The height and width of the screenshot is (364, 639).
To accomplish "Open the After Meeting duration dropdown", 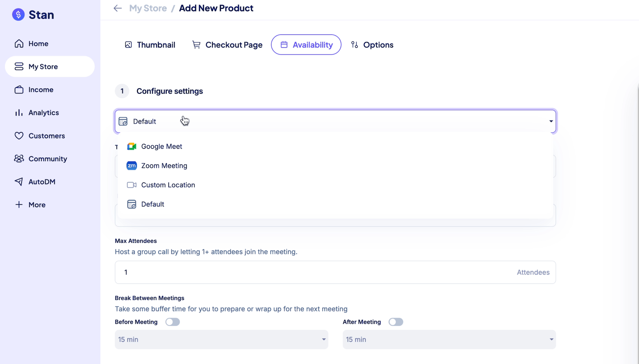I will 449,340.
